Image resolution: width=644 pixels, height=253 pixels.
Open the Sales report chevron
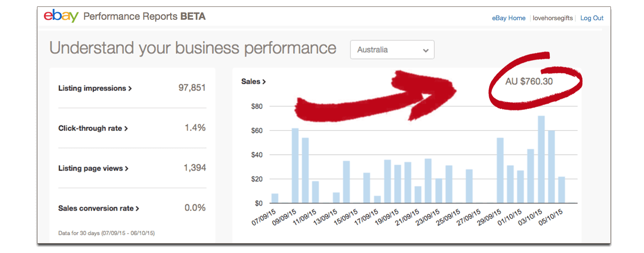coord(253,81)
